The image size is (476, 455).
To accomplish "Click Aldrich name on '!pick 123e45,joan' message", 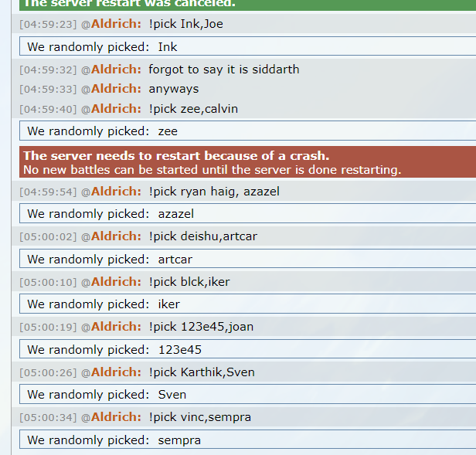I will point(116,326).
